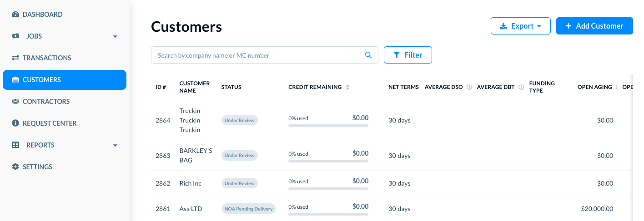Click the Dashboard gauge icon in sidebar
Viewport: 644px width, 221px height.
click(15, 15)
